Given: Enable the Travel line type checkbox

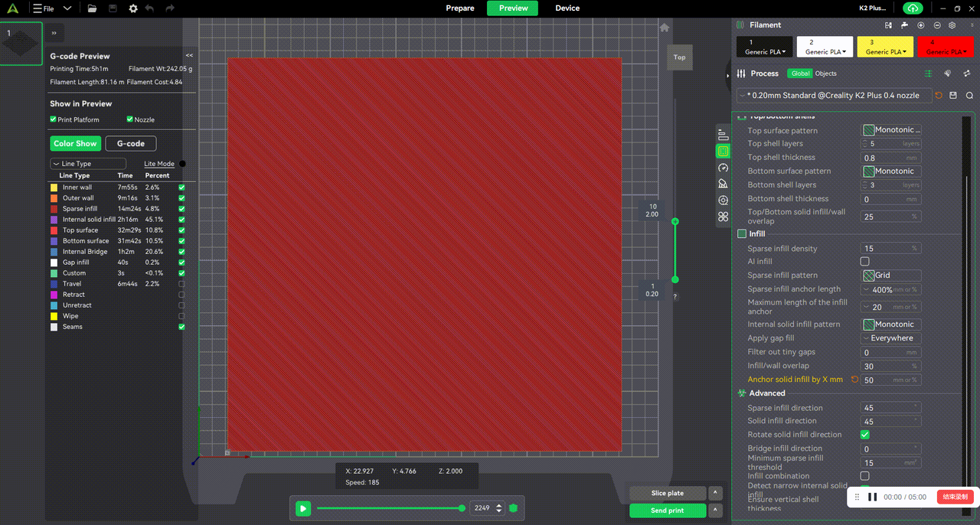Looking at the screenshot, I should 181,284.
